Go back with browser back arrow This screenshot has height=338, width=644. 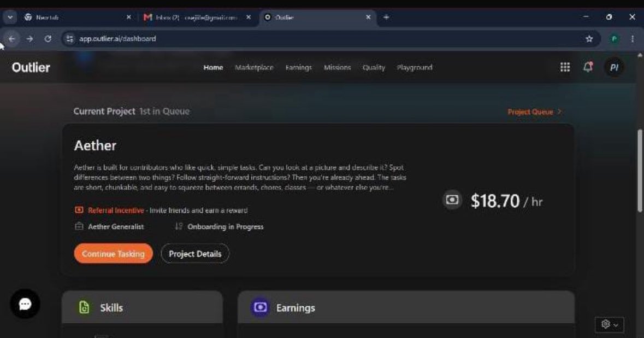pos(12,39)
